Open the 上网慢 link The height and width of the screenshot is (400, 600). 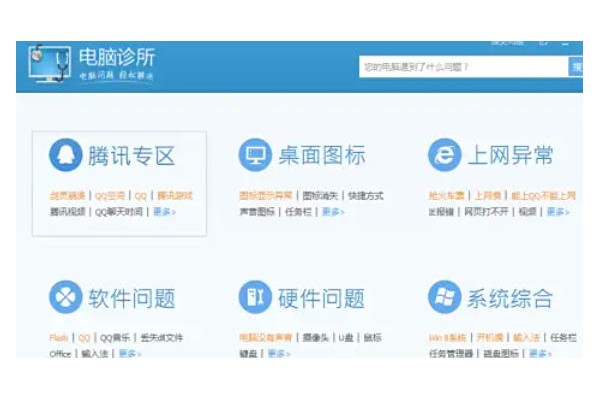(x=488, y=196)
